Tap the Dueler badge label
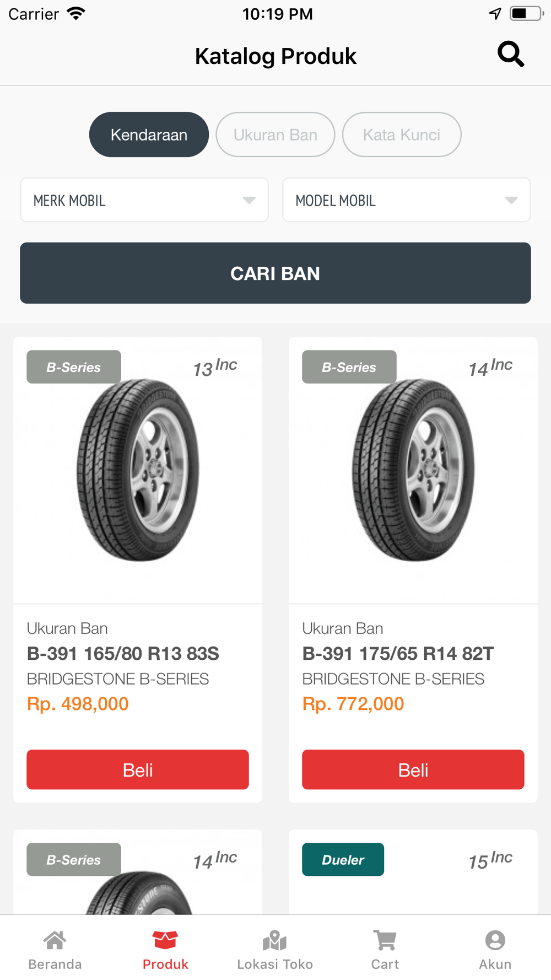 tap(343, 860)
